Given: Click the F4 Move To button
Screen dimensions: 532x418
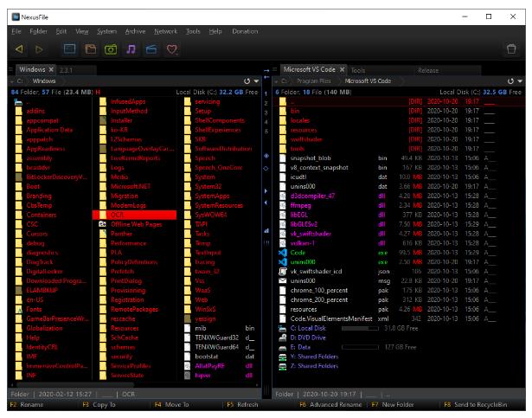Looking at the screenshot, I should pos(171,405).
